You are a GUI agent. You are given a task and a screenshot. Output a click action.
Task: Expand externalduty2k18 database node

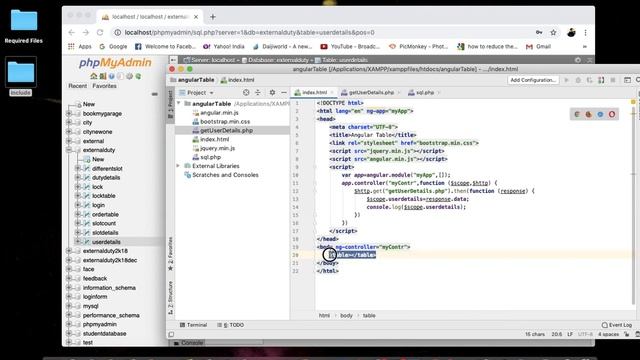pyautogui.click(x=69, y=251)
